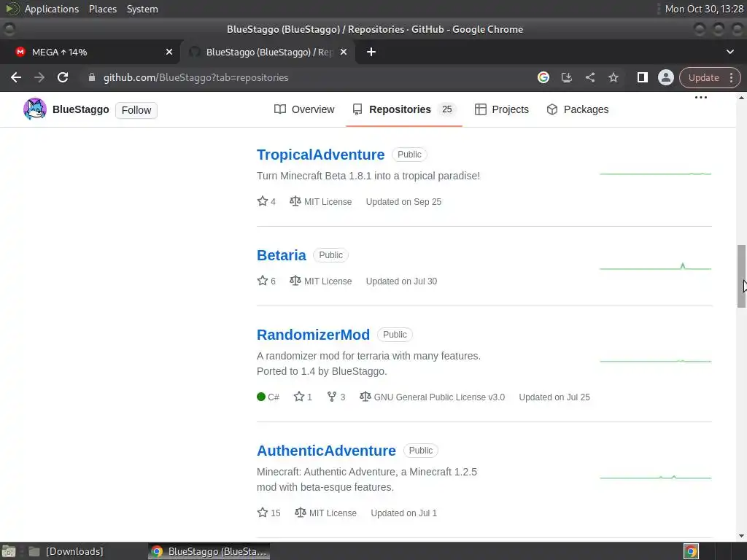The width and height of the screenshot is (747, 560).
Task: Follow the BlueStaggo user
Action: [136, 110]
